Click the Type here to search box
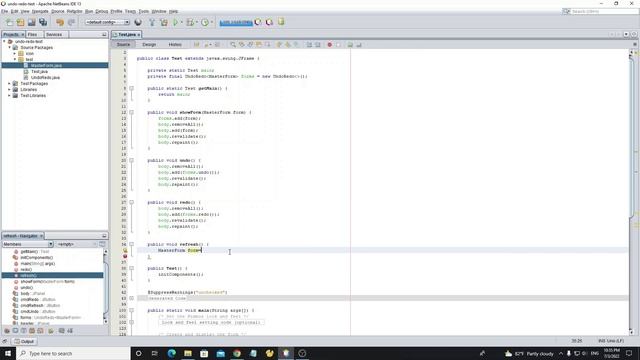The height and width of the screenshot is (360, 640). click(73, 353)
